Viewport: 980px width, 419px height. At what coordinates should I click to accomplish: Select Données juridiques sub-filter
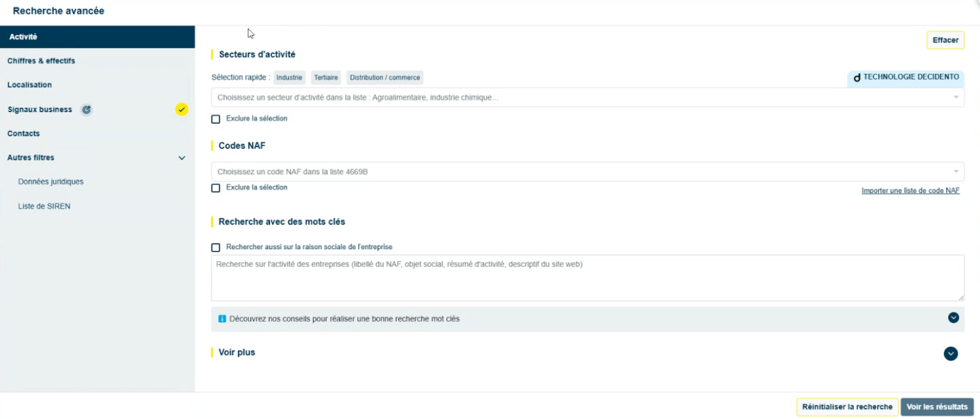pos(51,182)
